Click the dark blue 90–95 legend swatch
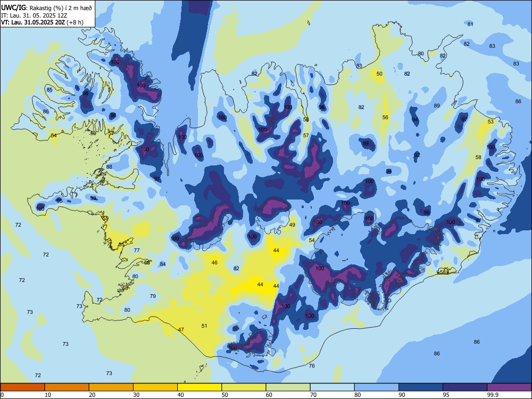This screenshot has height=399, width=532. (x=421, y=387)
